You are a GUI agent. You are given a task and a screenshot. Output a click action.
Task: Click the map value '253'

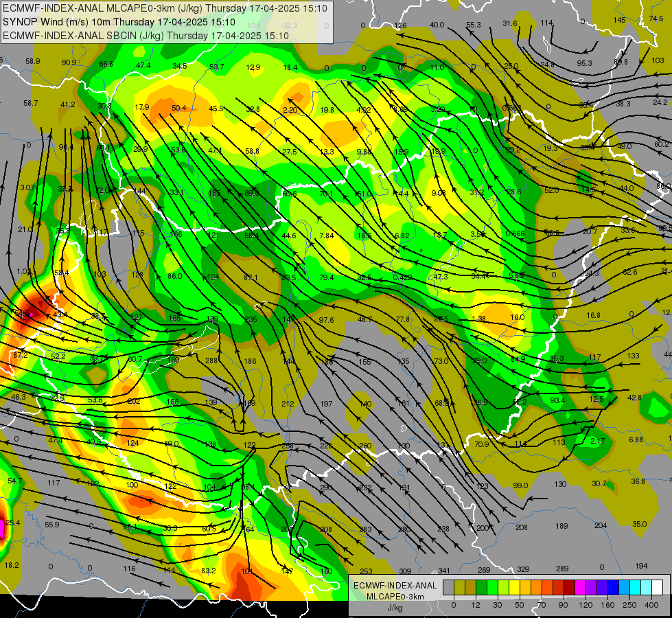366,571
